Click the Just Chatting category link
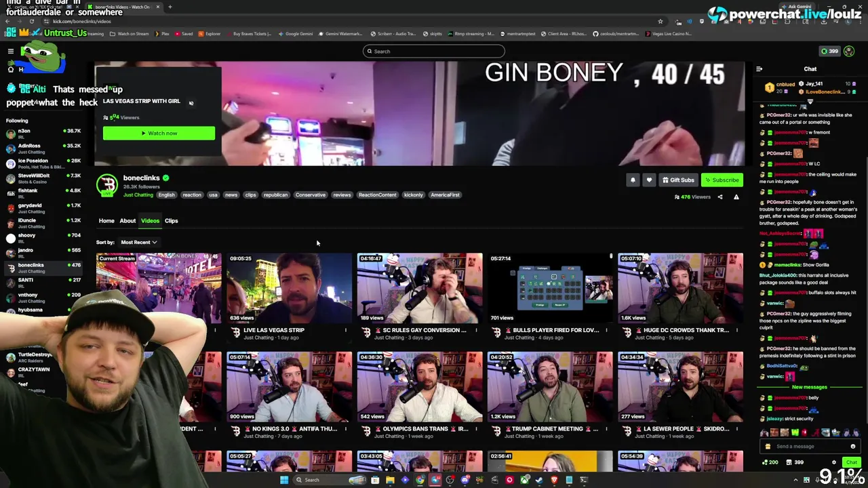This screenshot has width=868, height=488. [138, 195]
